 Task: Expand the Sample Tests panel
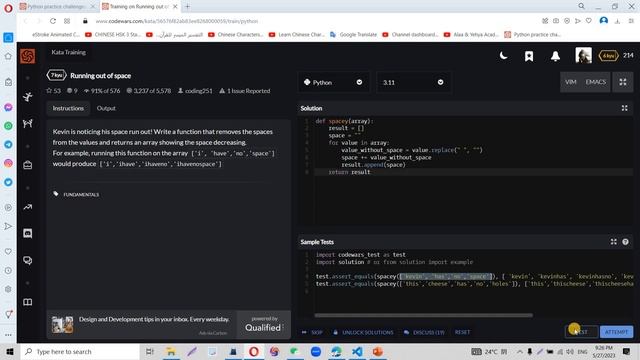(x=613, y=242)
